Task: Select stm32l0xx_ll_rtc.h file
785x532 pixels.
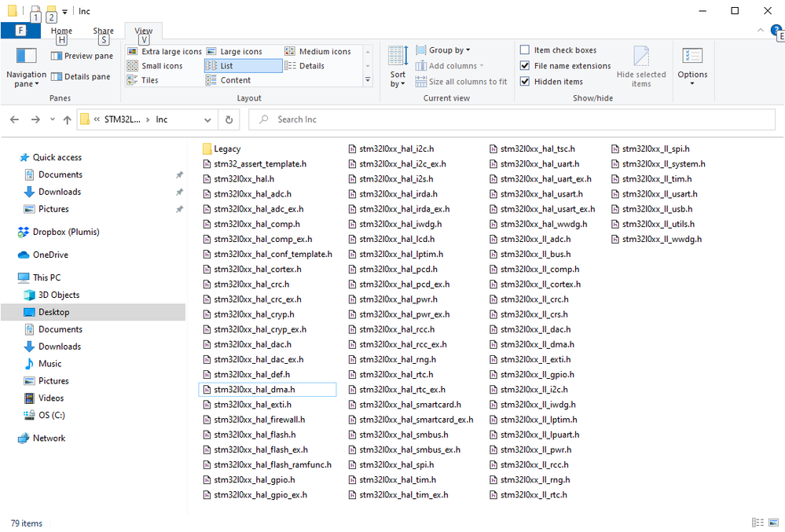Action: tap(528, 494)
